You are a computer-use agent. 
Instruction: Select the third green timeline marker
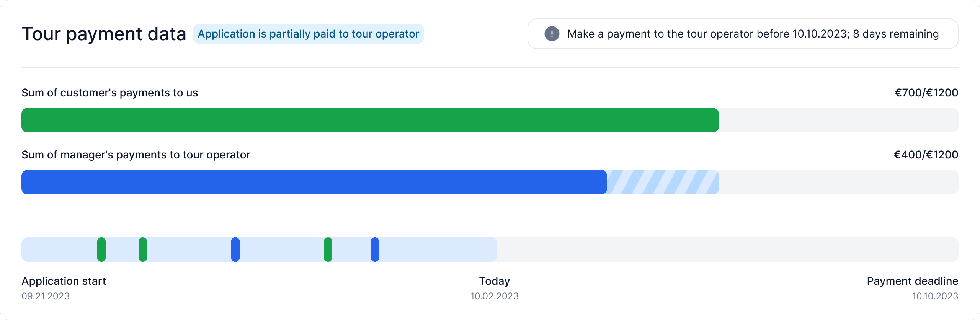pos(328,250)
